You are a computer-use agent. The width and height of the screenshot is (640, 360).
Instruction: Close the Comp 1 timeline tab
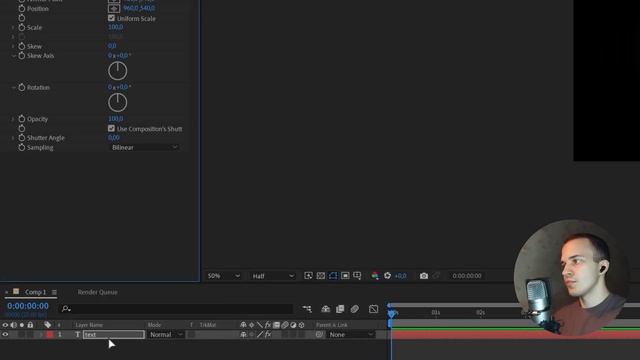pos(6,292)
